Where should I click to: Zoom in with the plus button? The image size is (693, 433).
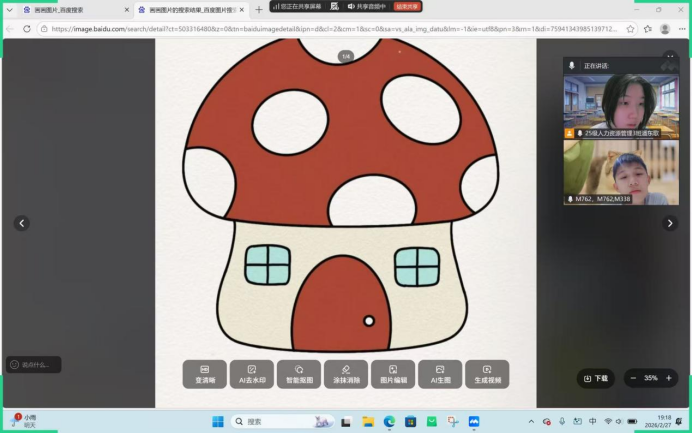pyautogui.click(x=669, y=378)
